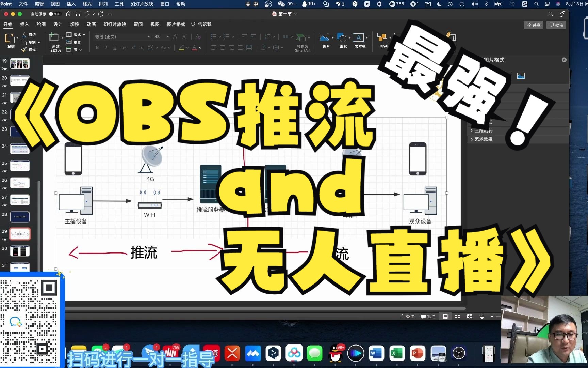Click the Text Box icon

pyautogui.click(x=359, y=37)
